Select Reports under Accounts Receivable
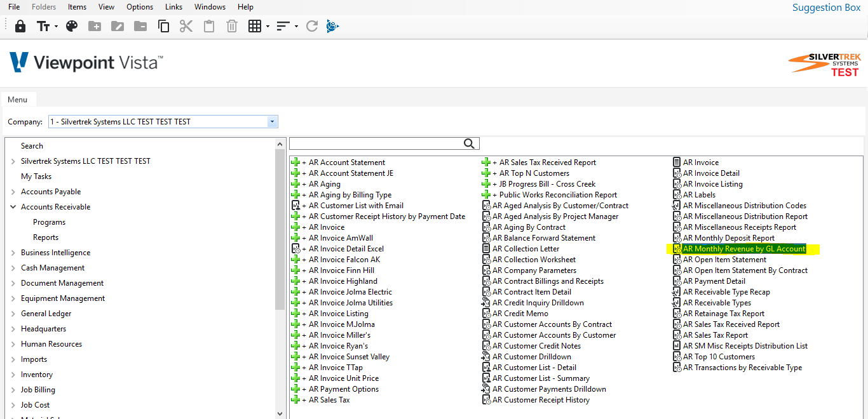Viewport: 868px width, 419px height. (46, 237)
